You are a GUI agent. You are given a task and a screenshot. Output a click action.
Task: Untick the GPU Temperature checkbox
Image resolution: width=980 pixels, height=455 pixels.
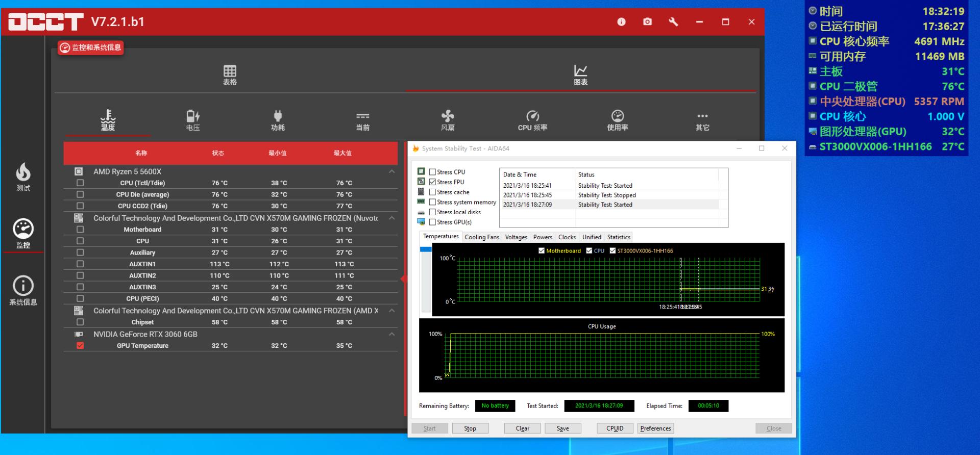coord(80,346)
